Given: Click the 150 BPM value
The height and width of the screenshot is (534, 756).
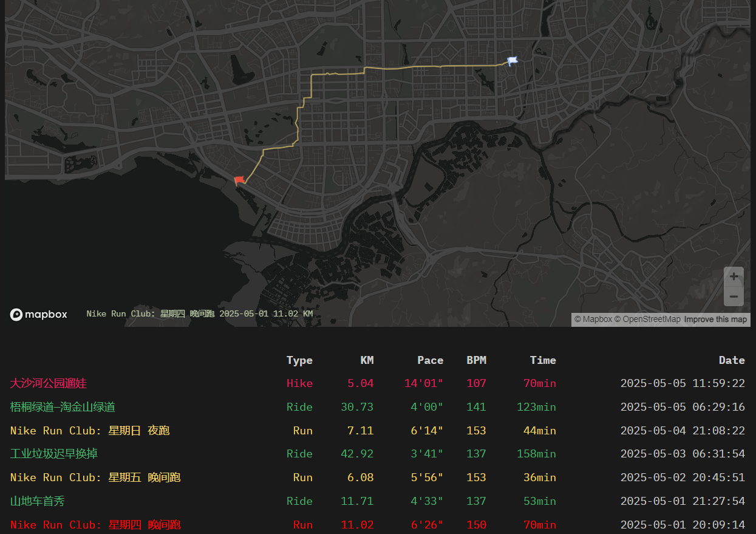Looking at the screenshot, I should point(476,525).
